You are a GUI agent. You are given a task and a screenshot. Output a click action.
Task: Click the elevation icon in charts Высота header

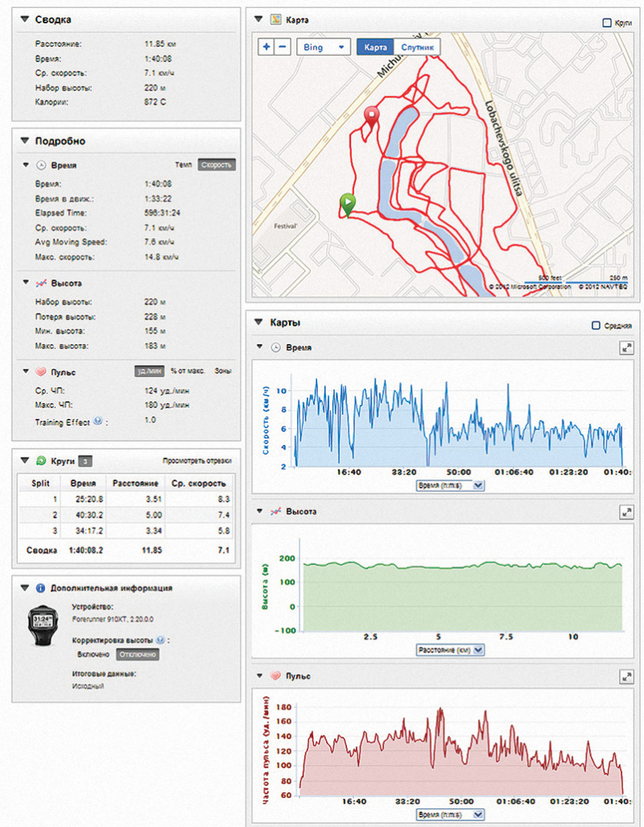pos(276,511)
